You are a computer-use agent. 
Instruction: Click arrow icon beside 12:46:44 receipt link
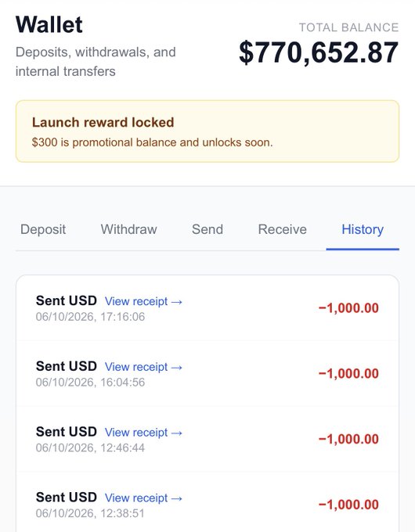[x=177, y=433]
